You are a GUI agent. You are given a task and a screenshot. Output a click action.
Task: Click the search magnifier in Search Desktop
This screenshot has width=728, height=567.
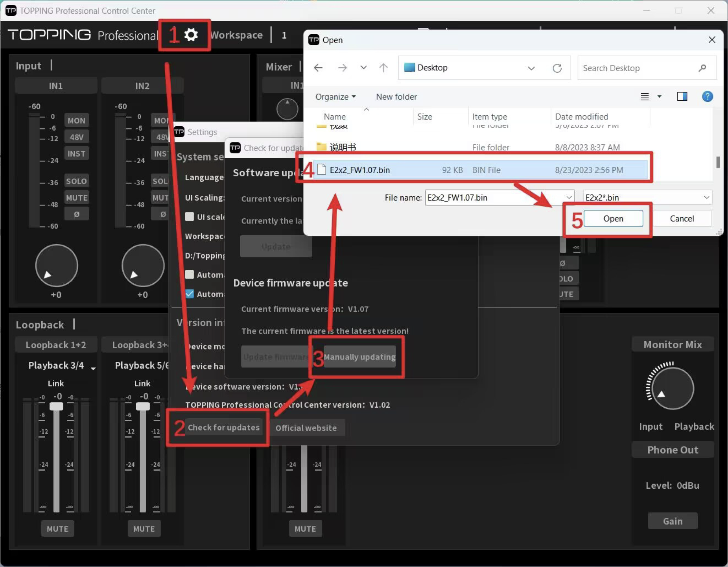702,68
